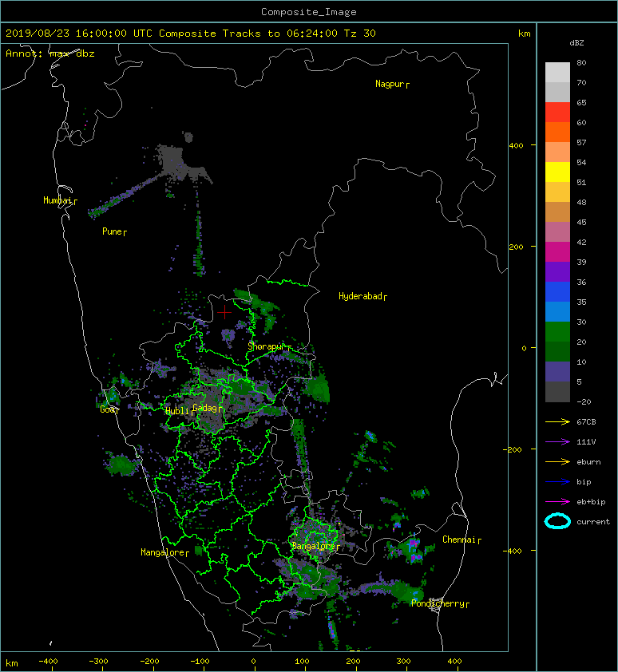Click the 57 value on dBZ scale
Screen dimensions: 618x672
[x=581, y=142]
